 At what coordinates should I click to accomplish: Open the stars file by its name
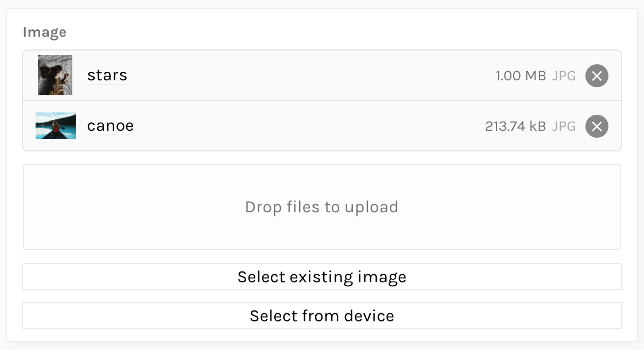pos(107,75)
